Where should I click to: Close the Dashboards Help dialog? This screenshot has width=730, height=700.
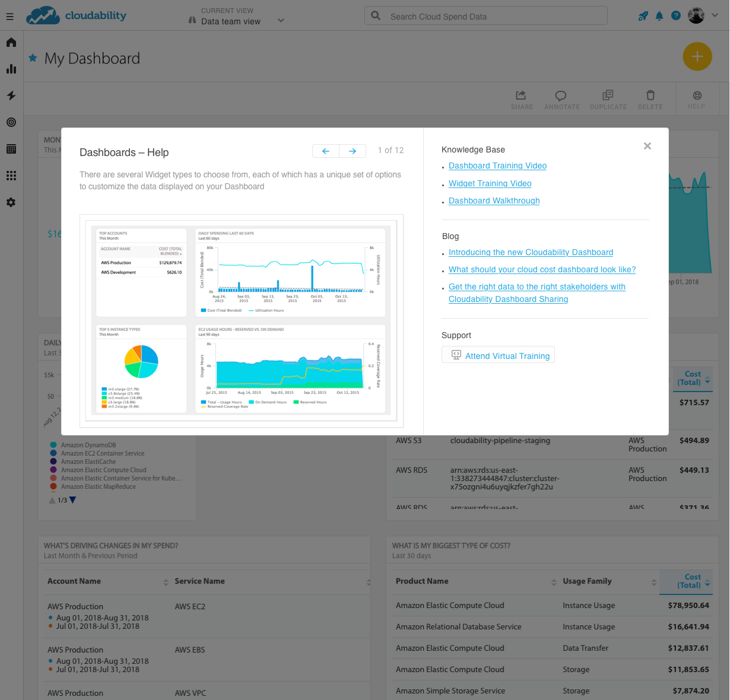point(648,146)
